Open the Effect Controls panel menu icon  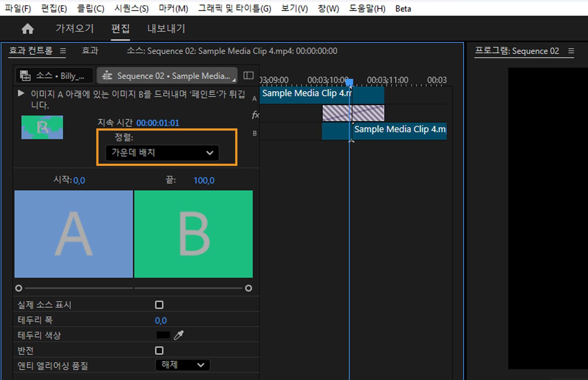tap(63, 51)
